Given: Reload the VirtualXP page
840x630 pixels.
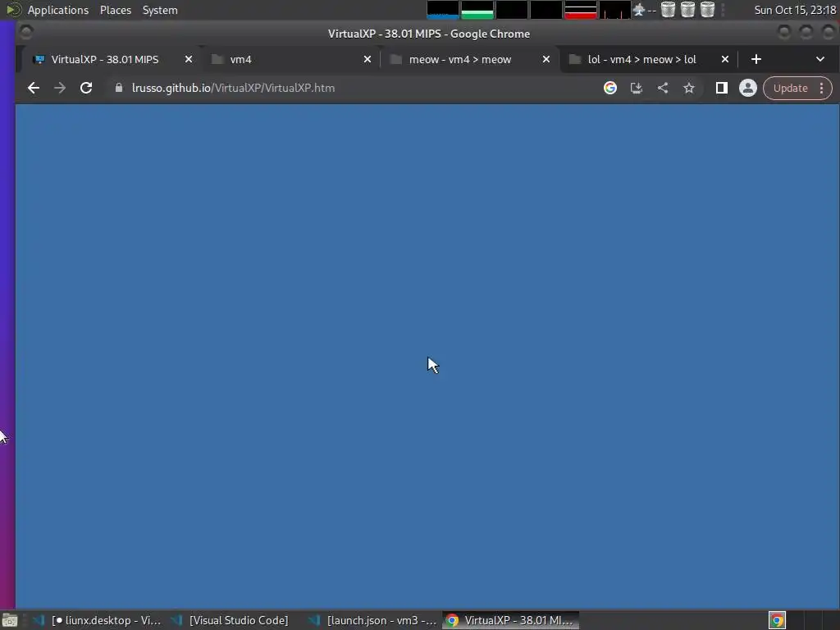Looking at the screenshot, I should (85, 88).
